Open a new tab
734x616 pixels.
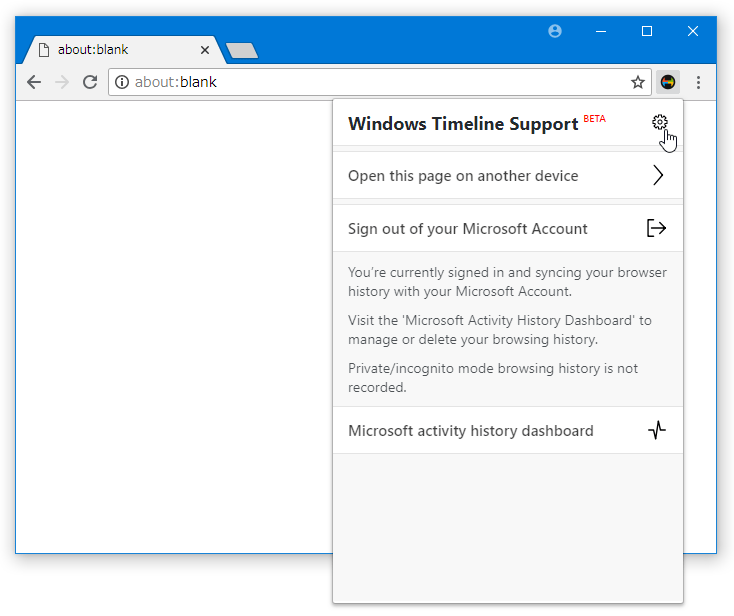(x=242, y=51)
